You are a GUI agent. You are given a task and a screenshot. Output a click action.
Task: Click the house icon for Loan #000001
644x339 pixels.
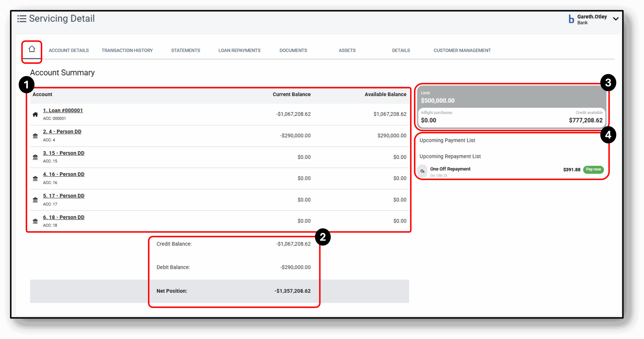[x=35, y=115]
